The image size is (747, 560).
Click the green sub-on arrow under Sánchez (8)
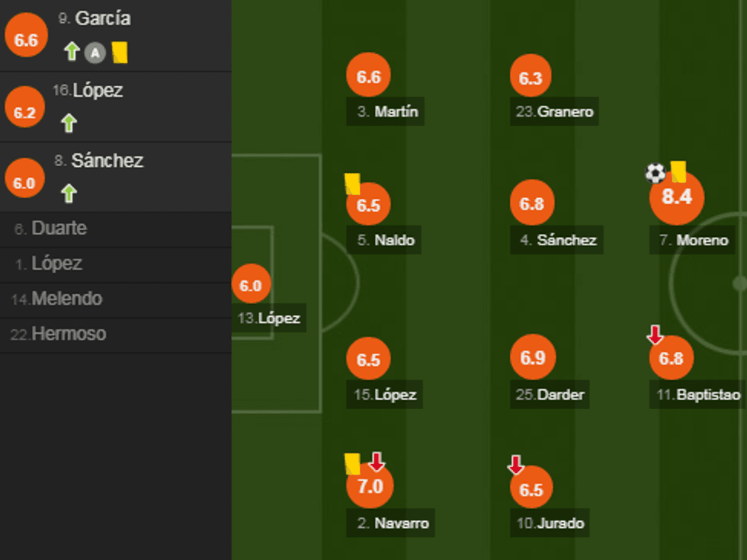pos(69,194)
